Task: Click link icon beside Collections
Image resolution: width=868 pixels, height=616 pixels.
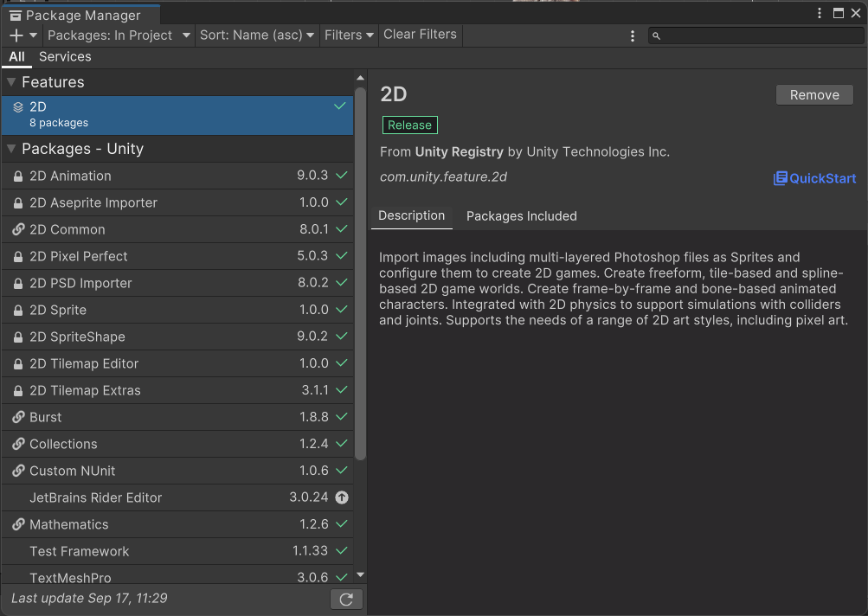Action: (18, 444)
